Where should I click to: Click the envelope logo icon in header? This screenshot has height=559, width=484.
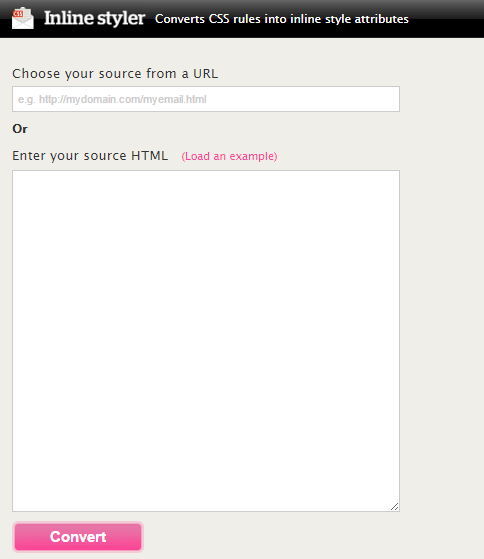click(23, 18)
